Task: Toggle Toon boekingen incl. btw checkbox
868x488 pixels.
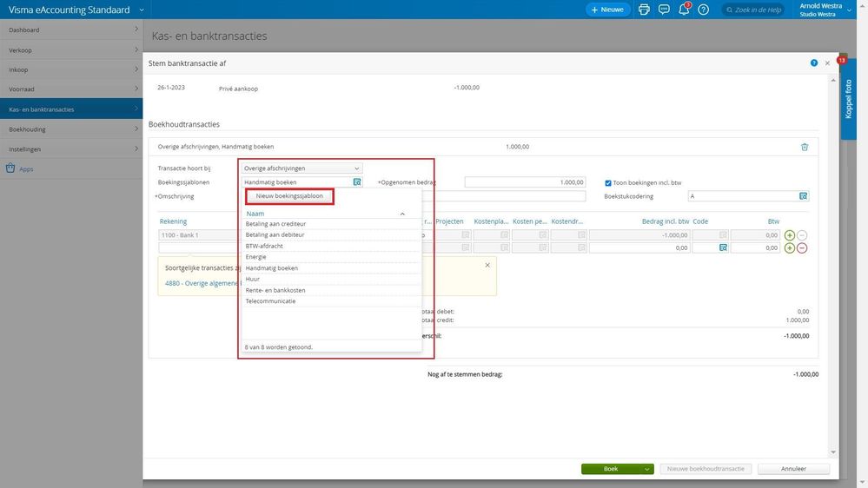Action: tap(608, 182)
